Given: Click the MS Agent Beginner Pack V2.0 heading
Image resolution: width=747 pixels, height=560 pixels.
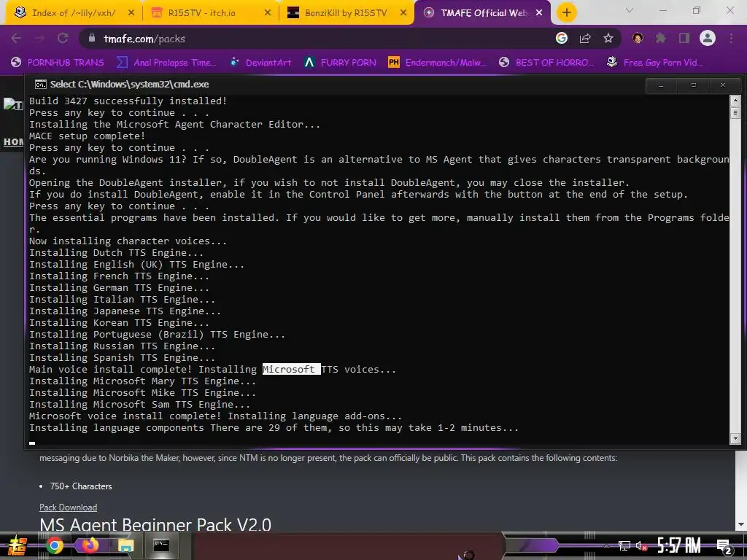Looking at the screenshot, I should pos(155,524).
